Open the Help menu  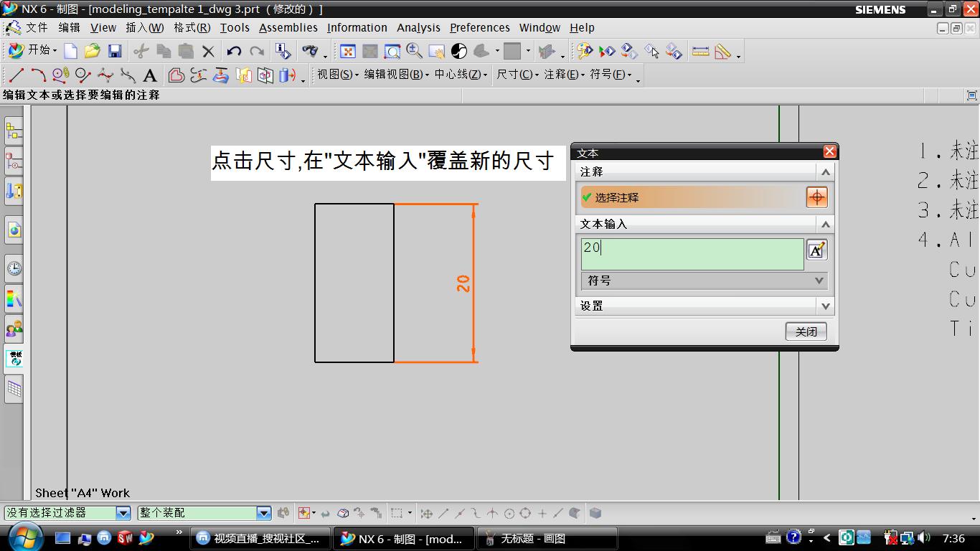(x=582, y=27)
